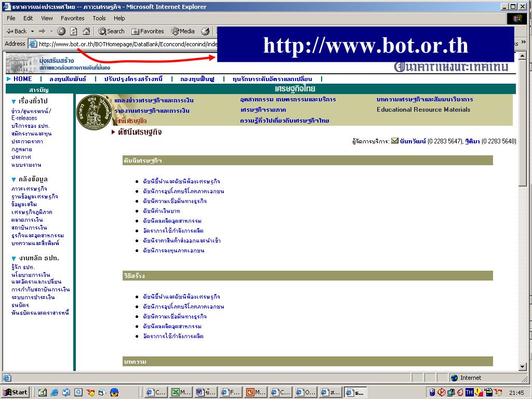Open the Forward button history dropdown arrow

click(51, 31)
